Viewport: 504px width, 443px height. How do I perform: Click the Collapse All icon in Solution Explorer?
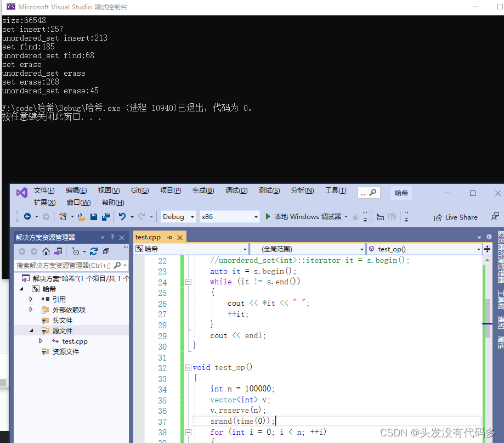pyautogui.click(x=106, y=251)
